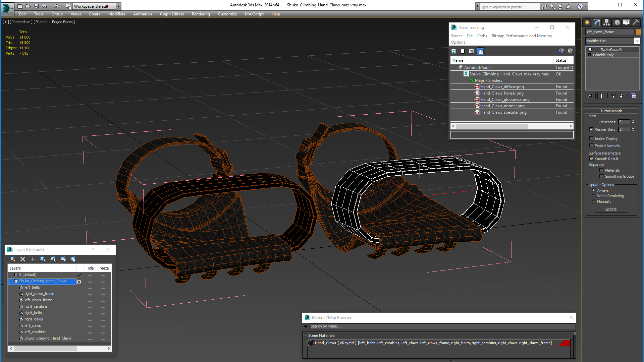Image resolution: width=644 pixels, height=362 pixels.
Task: Open the Rendering menu
Action: [x=201, y=14]
